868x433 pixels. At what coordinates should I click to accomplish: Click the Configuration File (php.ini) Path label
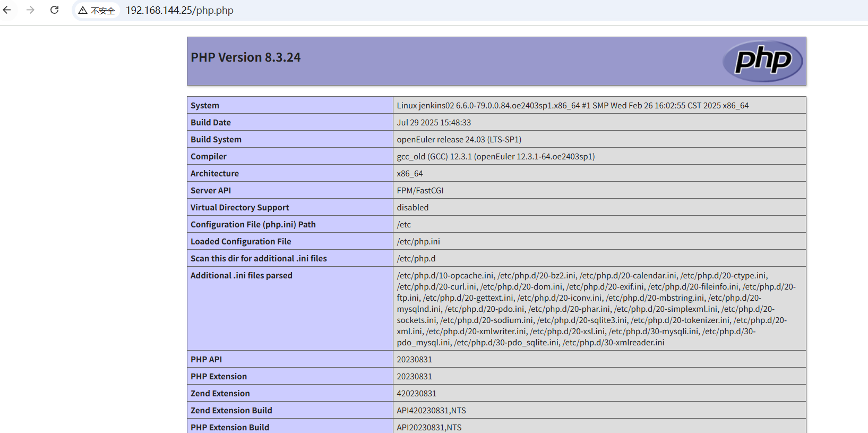click(253, 225)
